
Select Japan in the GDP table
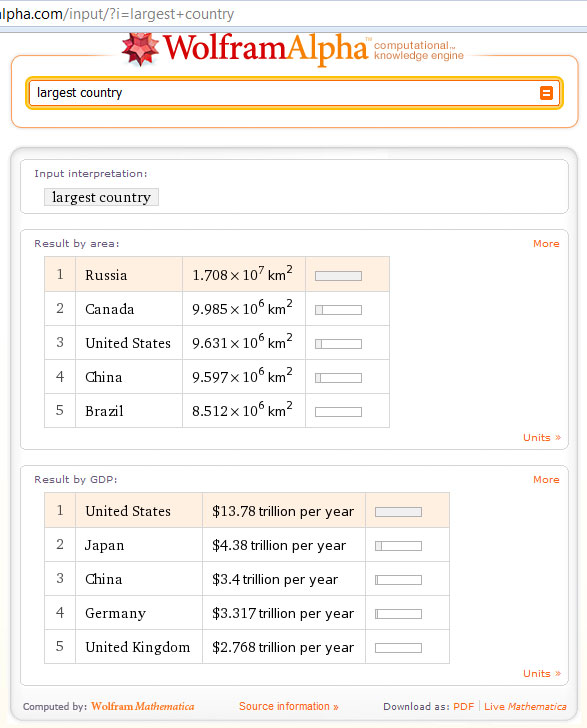tap(104, 545)
